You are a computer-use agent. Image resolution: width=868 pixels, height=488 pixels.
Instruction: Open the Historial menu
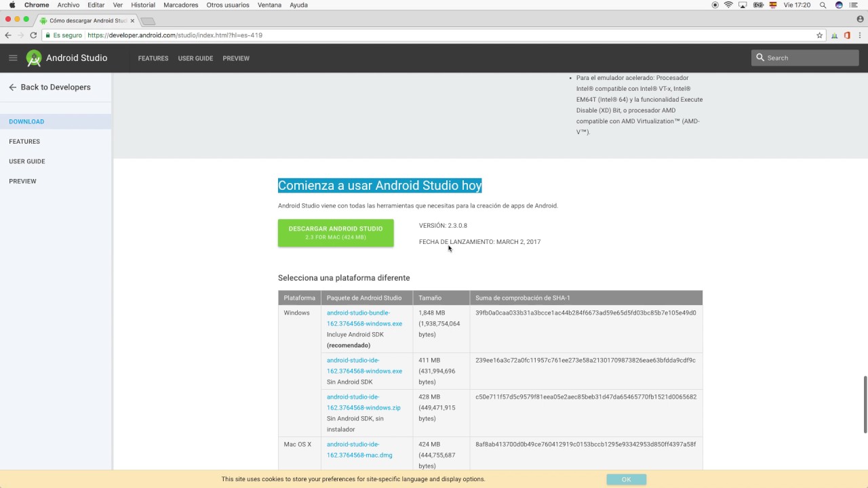pyautogui.click(x=143, y=5)
